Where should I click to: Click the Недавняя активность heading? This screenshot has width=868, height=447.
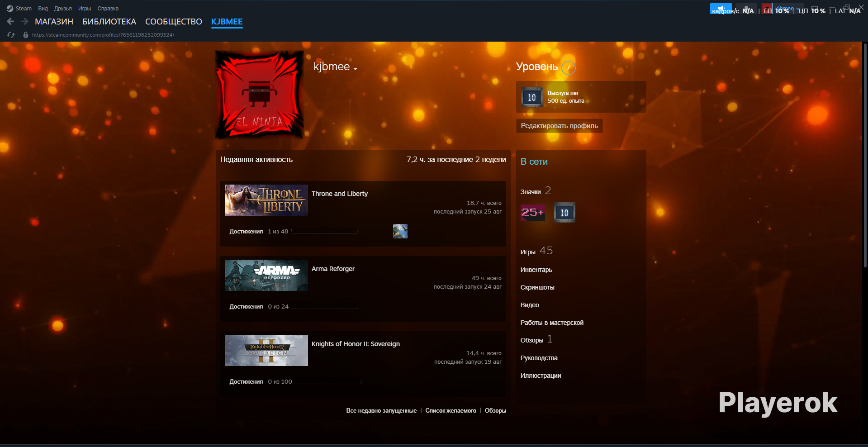pos(256,159)
